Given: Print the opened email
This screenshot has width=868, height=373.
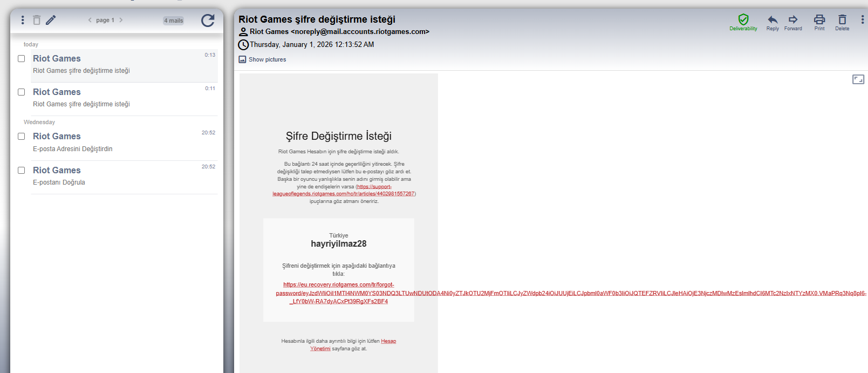Looking at the screenshot, I should click(819, 23).
